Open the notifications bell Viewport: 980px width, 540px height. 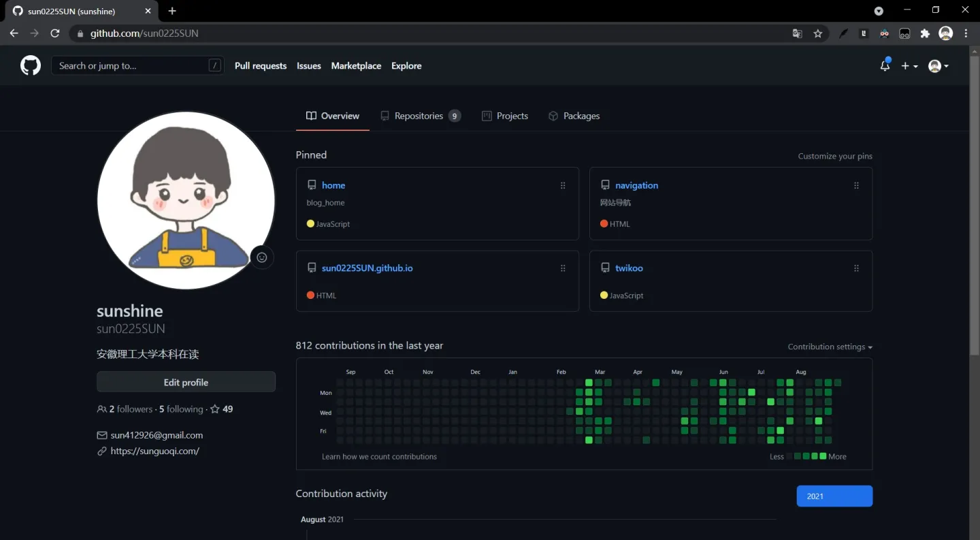tap(885, 65)
